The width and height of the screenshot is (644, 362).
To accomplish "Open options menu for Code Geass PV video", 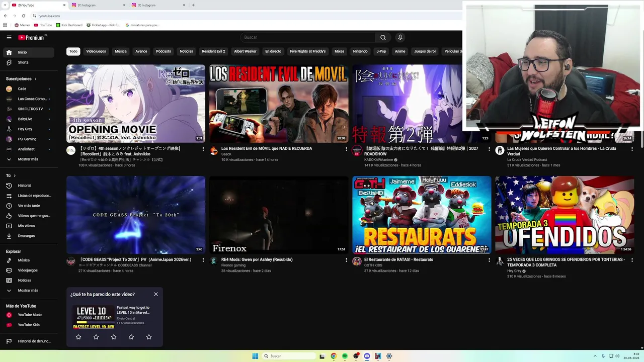I will pos(203,260).
